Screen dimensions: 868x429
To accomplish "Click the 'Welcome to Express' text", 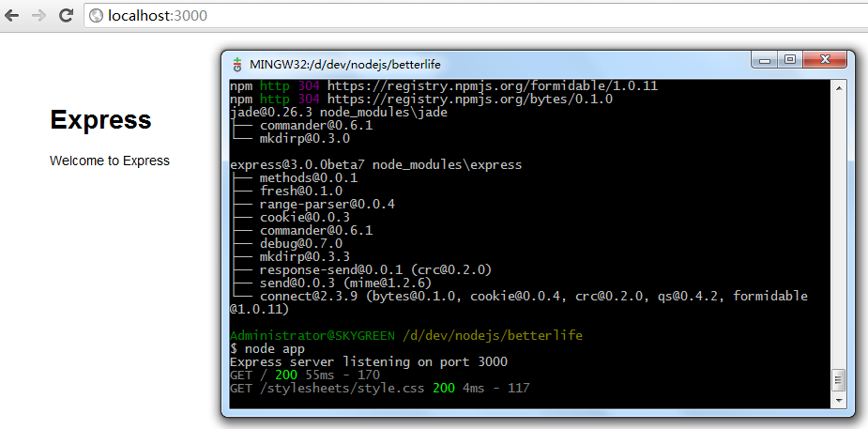I will tap(110, 161).
